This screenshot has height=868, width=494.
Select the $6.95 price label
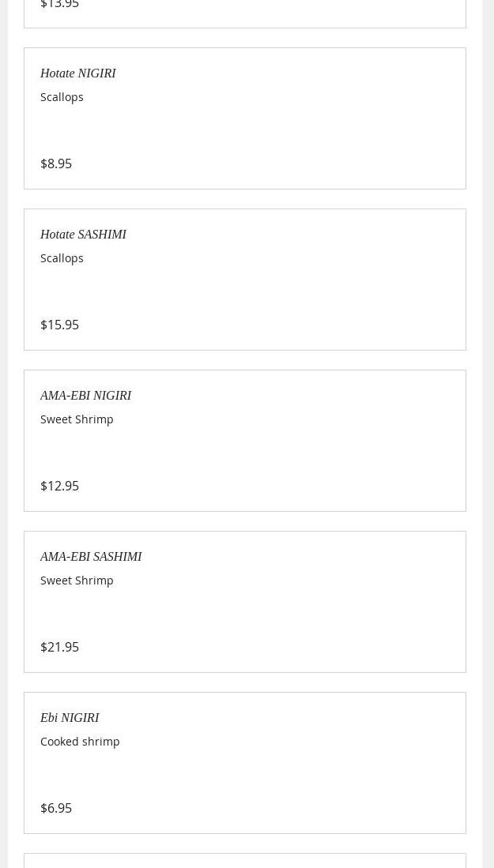(56, 808)
